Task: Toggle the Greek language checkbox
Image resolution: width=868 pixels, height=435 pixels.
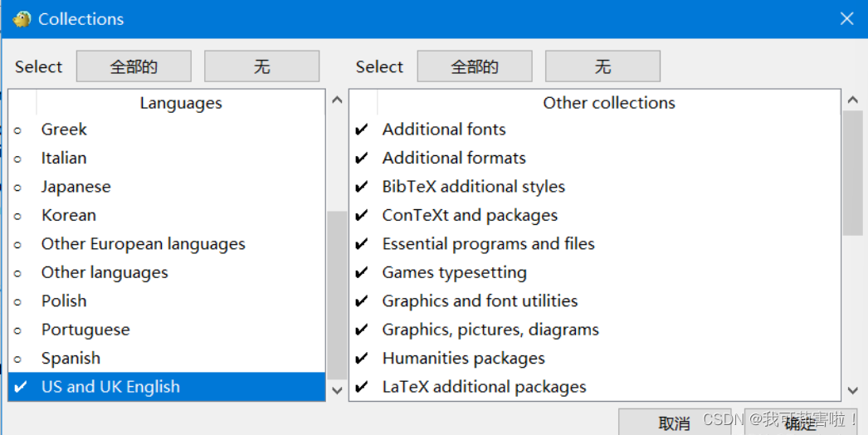Action: coord(17,130)
